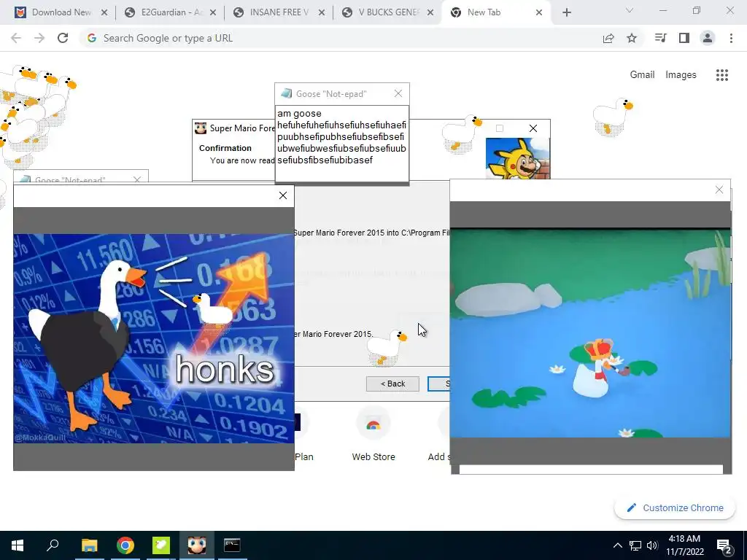The width and height of the screenshot is (747, 560).
Task: Open Chrome from the taskbar
Action: [x=125, y=545]
